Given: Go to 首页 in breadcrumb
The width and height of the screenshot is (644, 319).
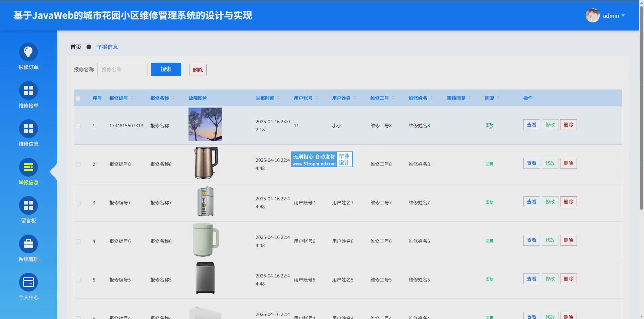Looking at the screenshot, I should [76, 47].
